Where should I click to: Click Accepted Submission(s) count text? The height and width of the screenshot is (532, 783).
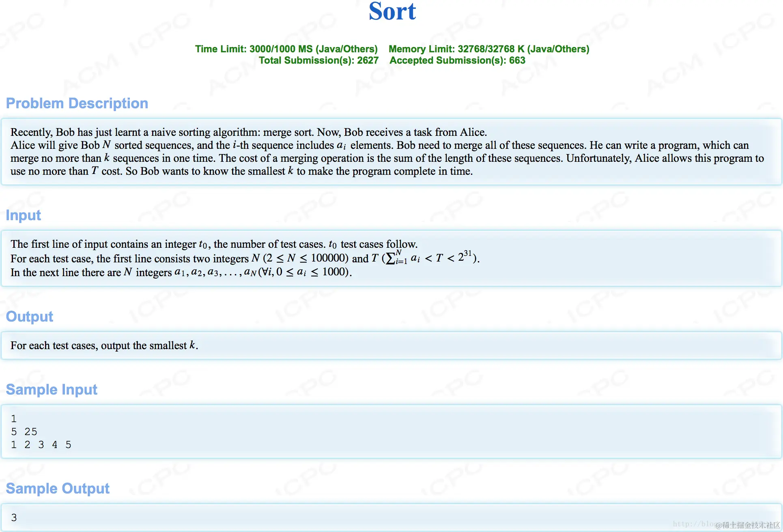pyautogui.click(x=457, y=60)
